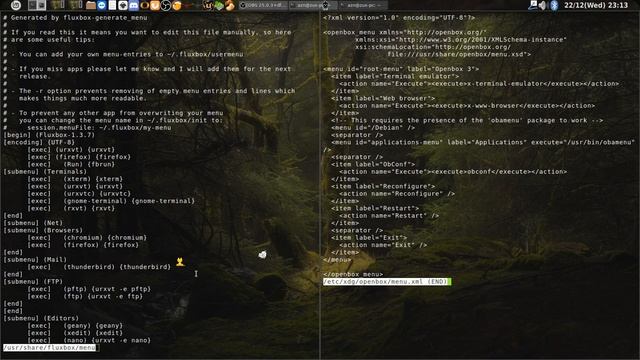Click the 'menu id="root-menu"' line
The height and width of the screenshot is (360, 640).
tap(401, 69)
